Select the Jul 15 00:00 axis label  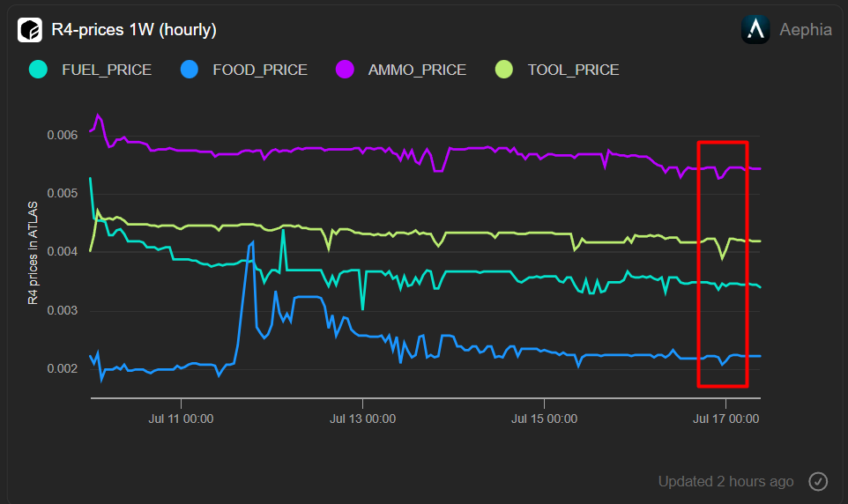point(544,419)
